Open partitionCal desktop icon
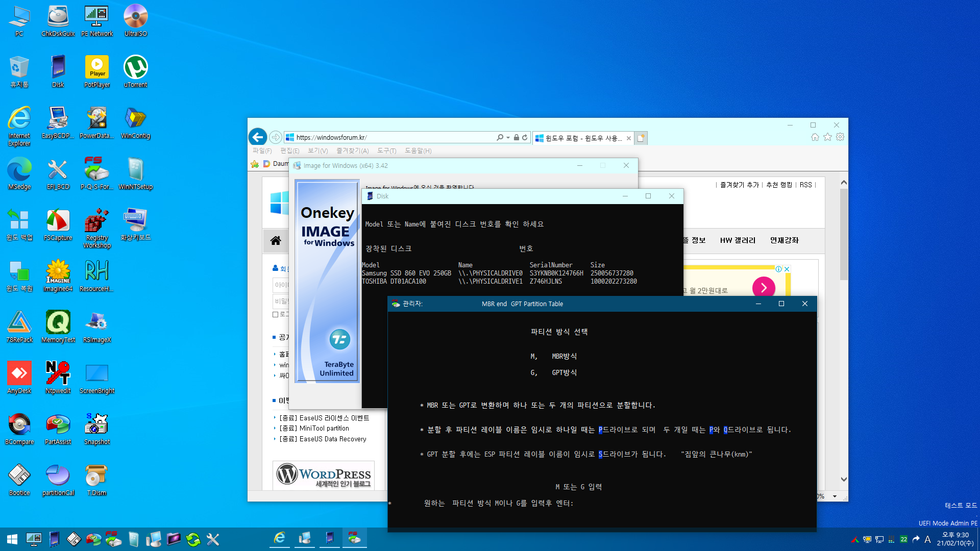 point(58,480)
